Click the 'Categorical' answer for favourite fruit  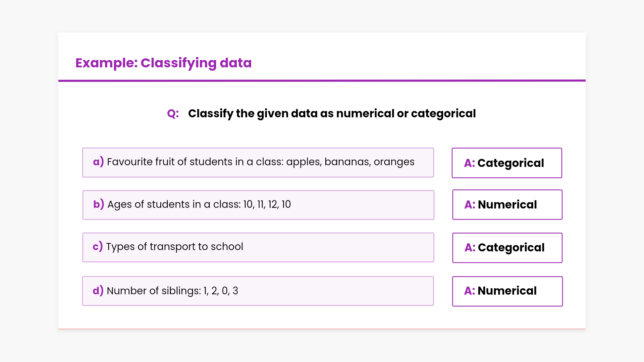511,163
